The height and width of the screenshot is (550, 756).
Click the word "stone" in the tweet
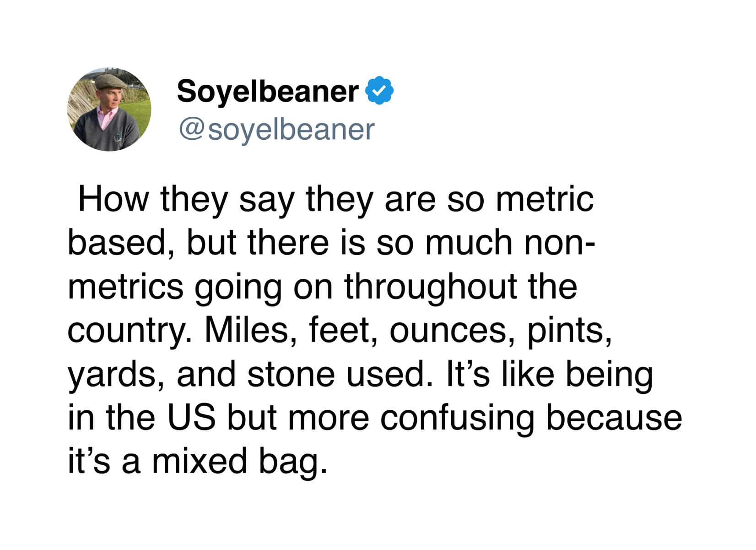[x=291, y=373]
